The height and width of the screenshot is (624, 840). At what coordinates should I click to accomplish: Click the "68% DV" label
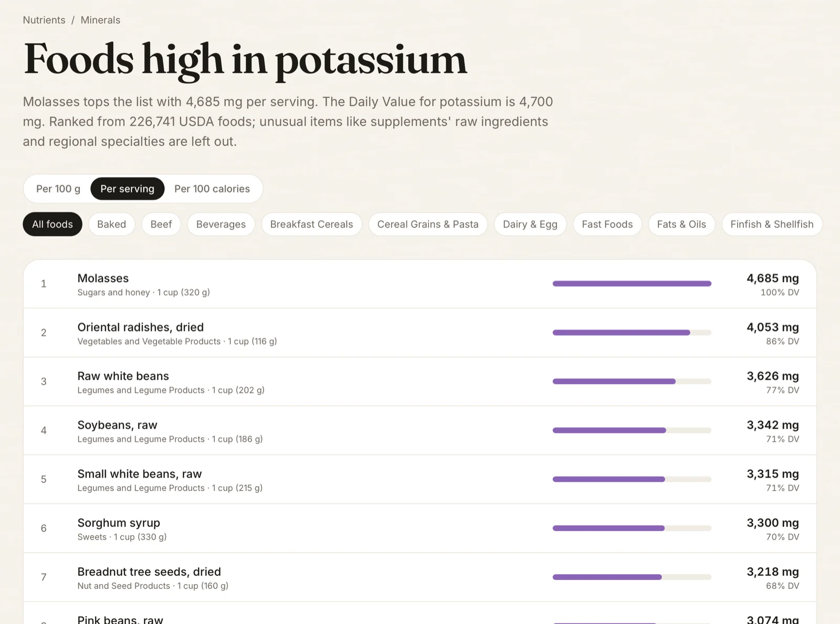782,586
